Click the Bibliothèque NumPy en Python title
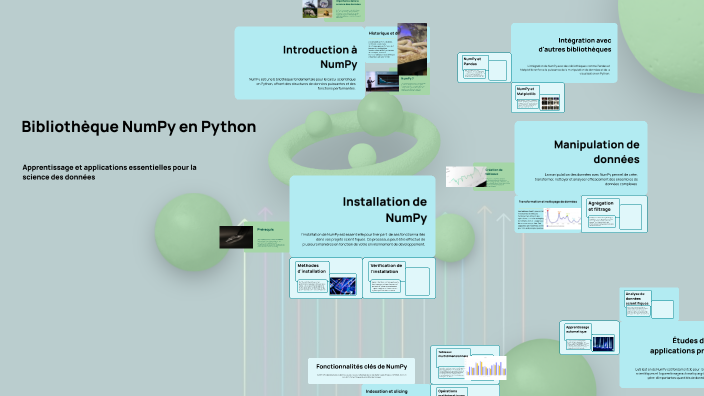The height and width of the screenshot is (396, 704). click(139, 127)
